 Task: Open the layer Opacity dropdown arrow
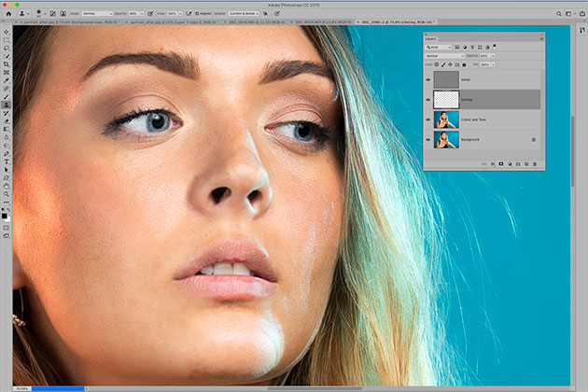point(493,56)
